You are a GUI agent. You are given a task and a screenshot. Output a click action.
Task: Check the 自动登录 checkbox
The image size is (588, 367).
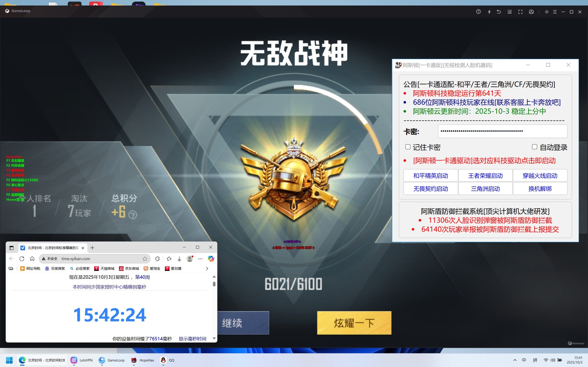coord(534,147)
